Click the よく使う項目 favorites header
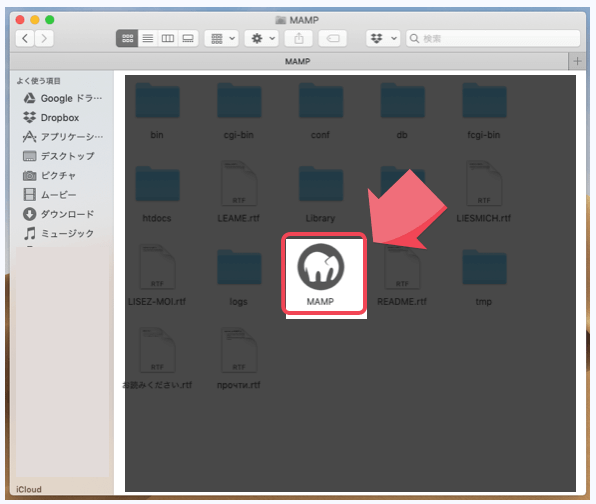The width and height of the screenshot is (596, 504). coord(38,81)
